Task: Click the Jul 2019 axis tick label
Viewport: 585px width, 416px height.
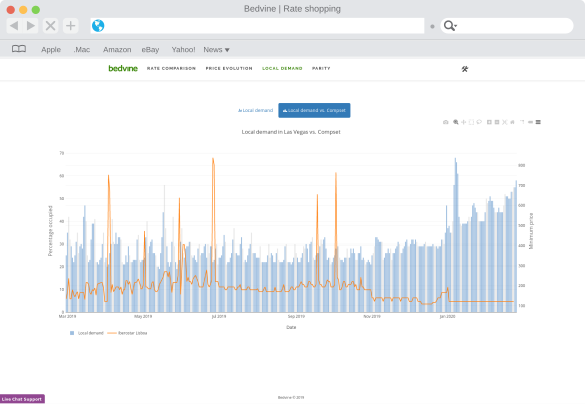Action: 219,316
